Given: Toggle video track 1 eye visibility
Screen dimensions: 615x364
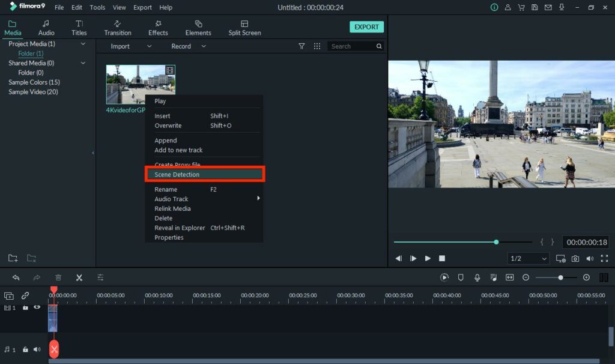Looking at the screenshot, I should click(x=37, y=308).
